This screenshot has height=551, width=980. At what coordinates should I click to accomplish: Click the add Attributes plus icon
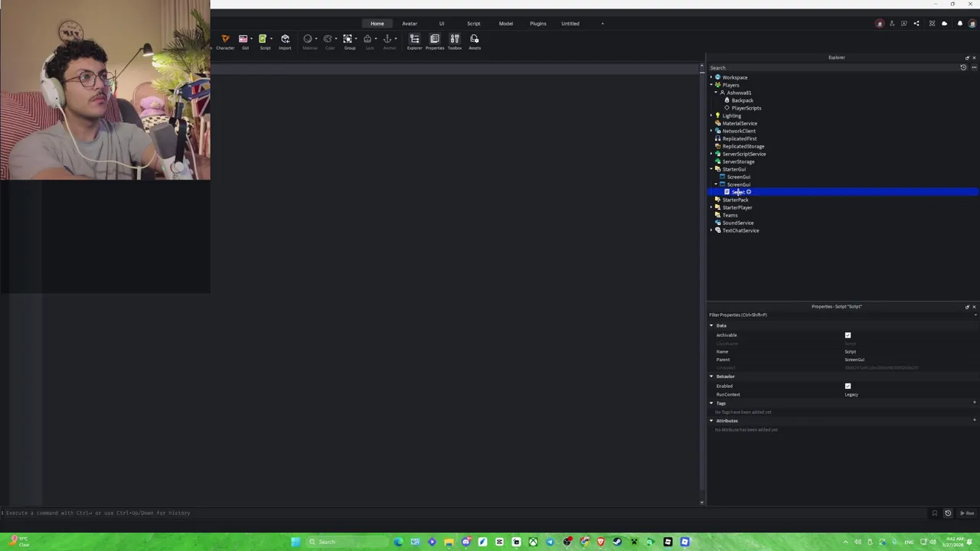[x=974, y=420]
